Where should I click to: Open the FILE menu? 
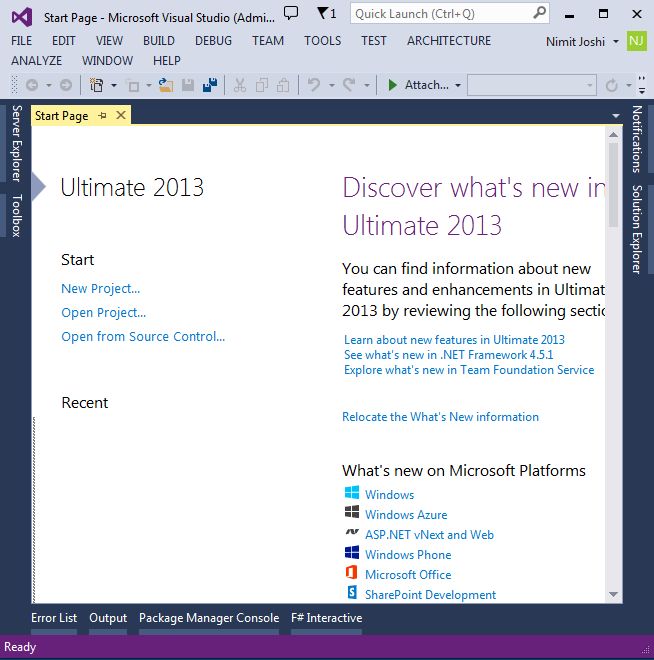pos(21,41)
